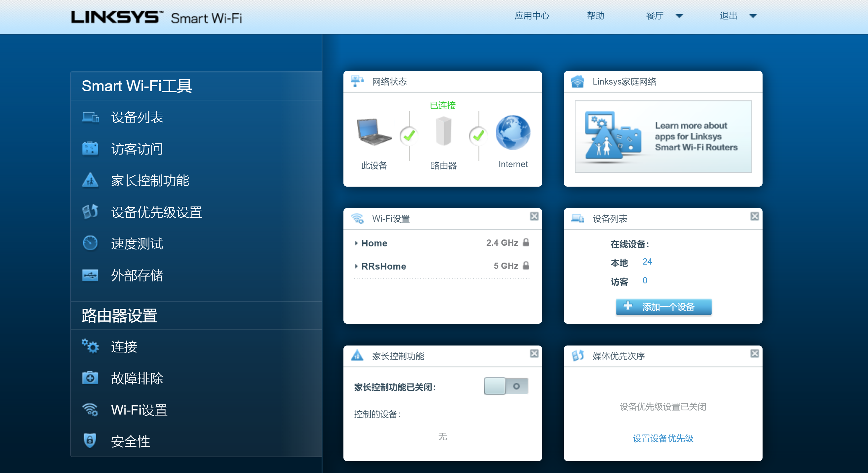The height and width of the screenshot is (473, 868).
Task: Click the 设置设备优先级 link
Action: point(663,438)
